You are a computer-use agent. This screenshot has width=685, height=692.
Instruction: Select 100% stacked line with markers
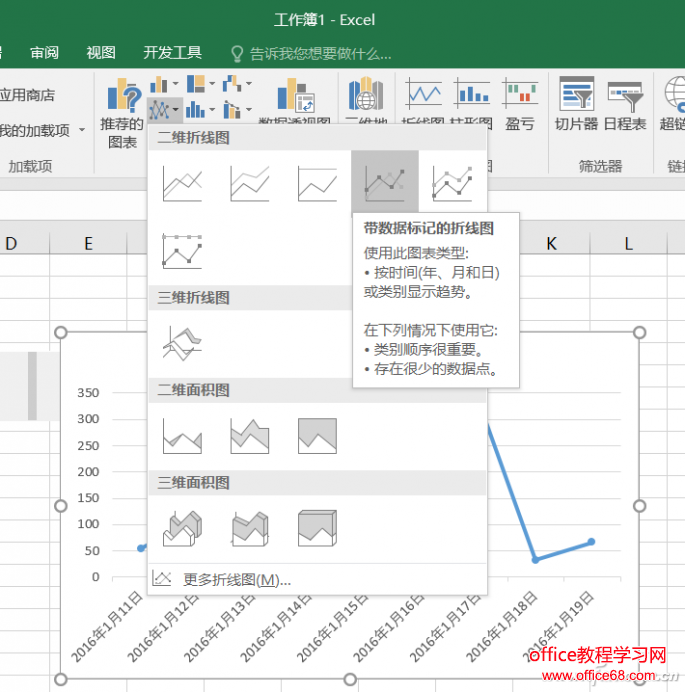[182, 251]
